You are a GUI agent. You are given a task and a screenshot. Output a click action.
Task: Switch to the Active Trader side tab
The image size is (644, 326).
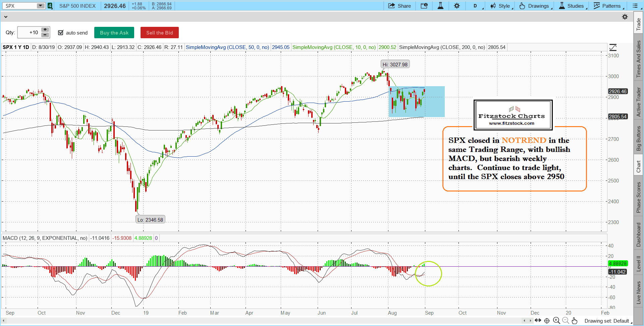tap(638, 102)
